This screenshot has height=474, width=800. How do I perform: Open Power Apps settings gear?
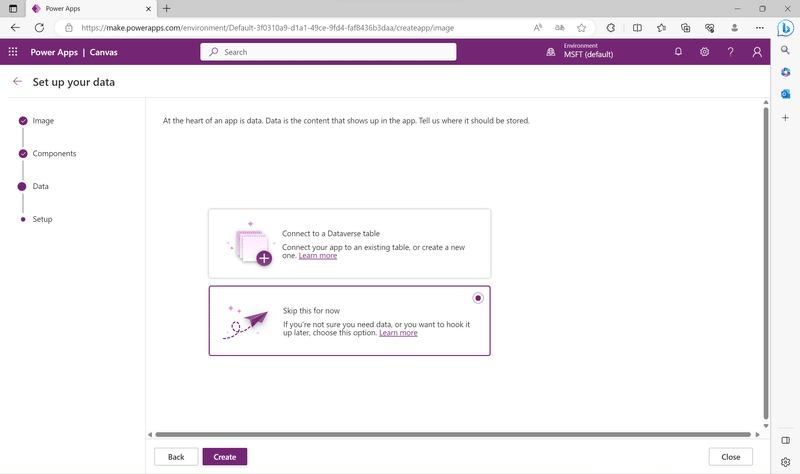704,52
